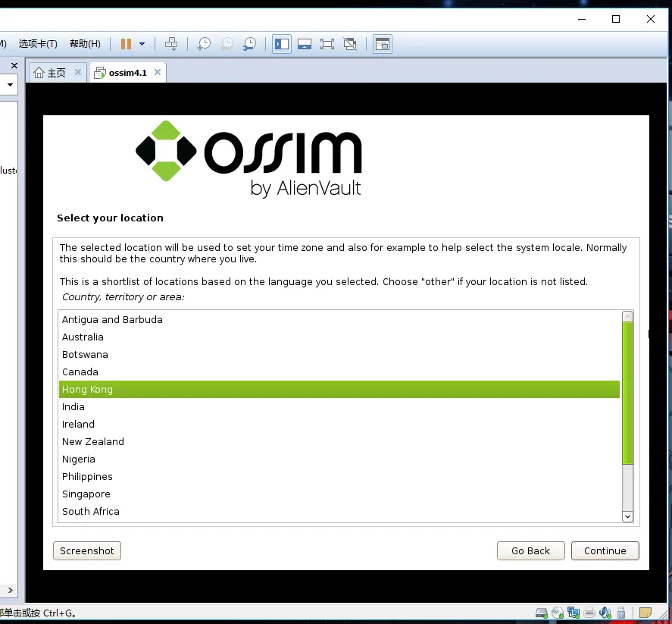Screen dimensions: 672x624
Task: Click the printer status icon
Action: click(589, 613)
